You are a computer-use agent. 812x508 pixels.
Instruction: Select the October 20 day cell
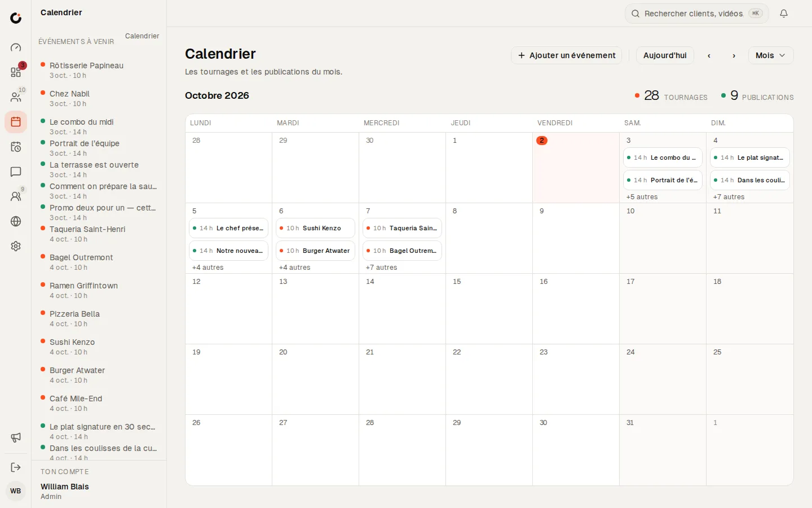coord(315,379)
